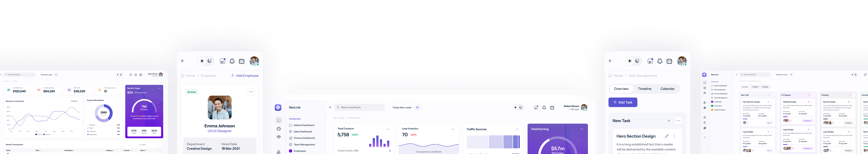Click the pencil edit icon on Hero Section Design
This screenshot has width=868, height=154.
point(666,136)
